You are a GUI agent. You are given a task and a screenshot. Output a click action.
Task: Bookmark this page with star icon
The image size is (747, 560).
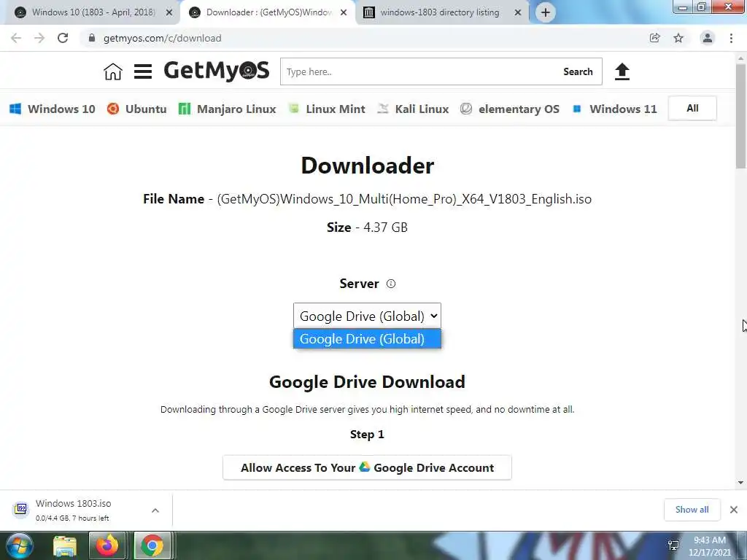[678, 38]
